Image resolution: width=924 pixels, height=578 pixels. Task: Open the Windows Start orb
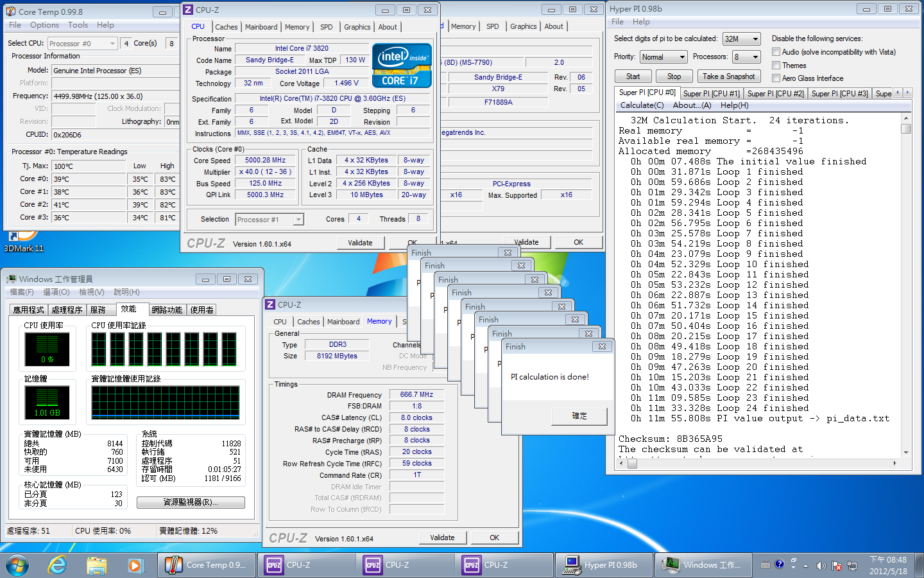17,565
